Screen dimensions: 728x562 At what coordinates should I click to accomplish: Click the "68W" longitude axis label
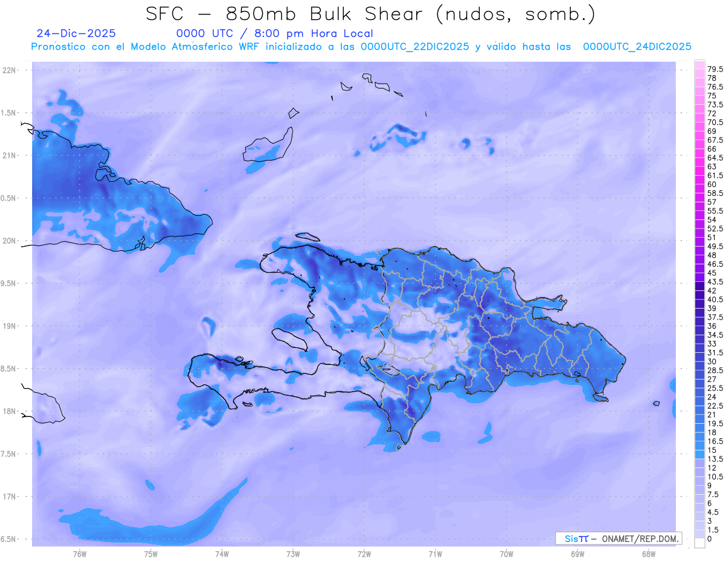[649, 554]
